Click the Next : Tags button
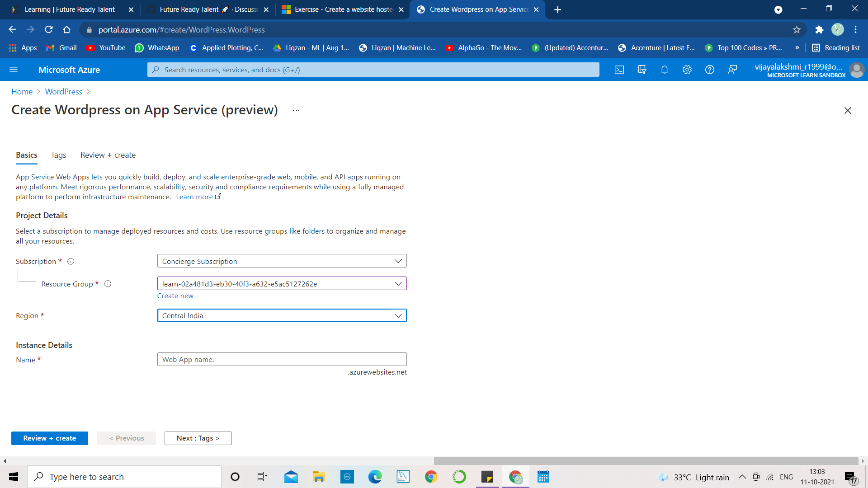 tap(198, 438)
